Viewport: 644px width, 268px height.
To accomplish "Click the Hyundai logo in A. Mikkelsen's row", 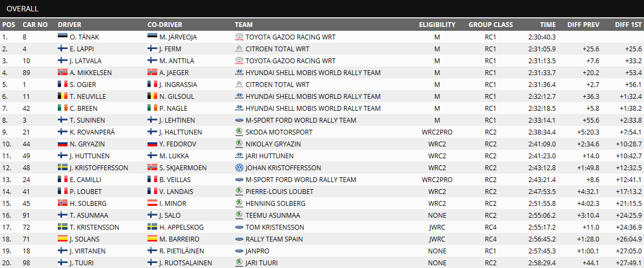I will point(239,73).
